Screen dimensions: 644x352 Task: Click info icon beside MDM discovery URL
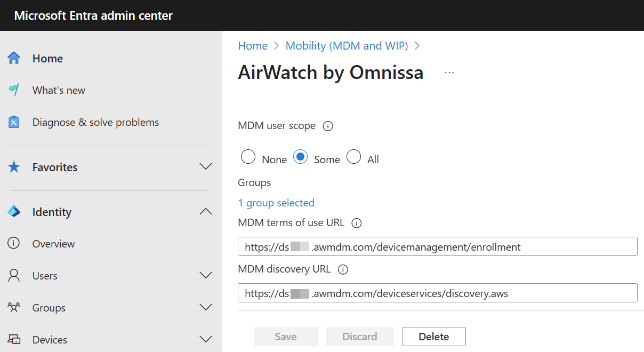pyautogui.click(x=343, y=270)
